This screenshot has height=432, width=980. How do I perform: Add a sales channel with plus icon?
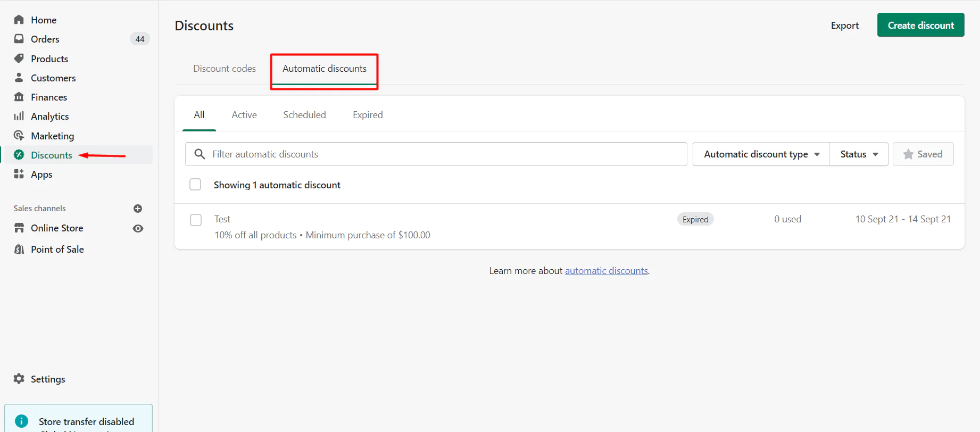(x=138, y=209)
